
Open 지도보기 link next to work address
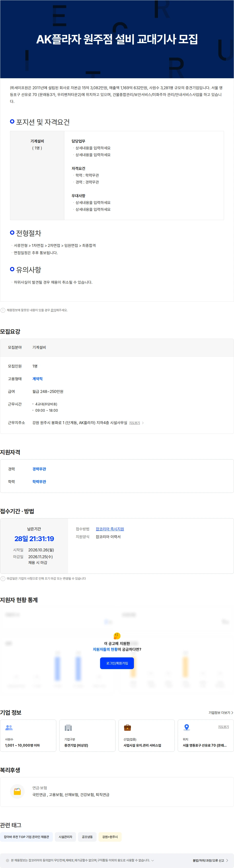coord(135,423)
